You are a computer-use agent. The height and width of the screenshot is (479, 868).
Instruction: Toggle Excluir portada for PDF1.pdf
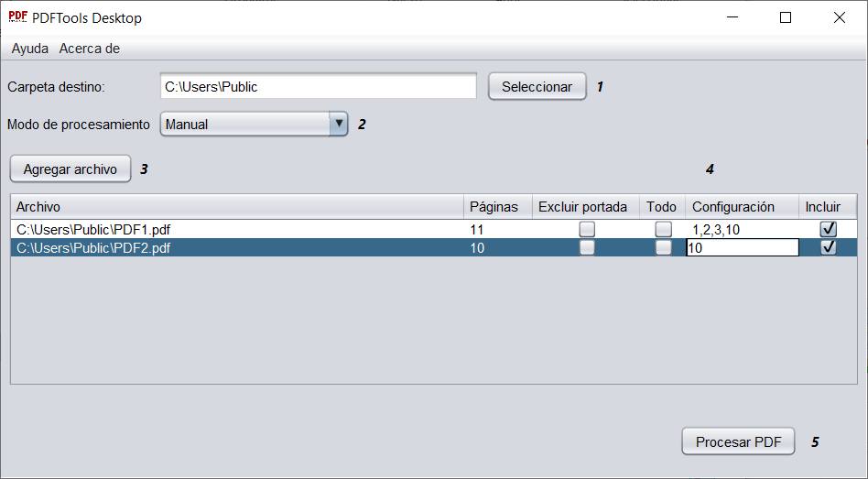pyautogui.click(x=586, y=229)
